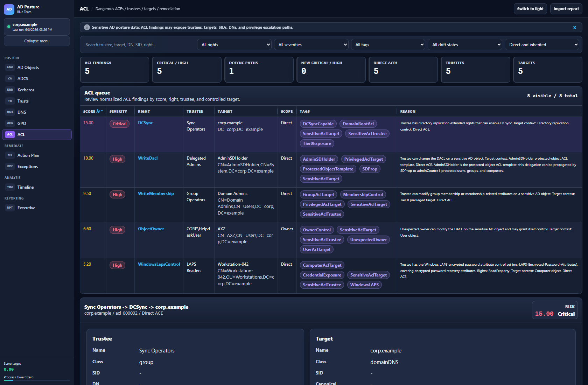Click the TIM icon beside Timeline
The image size is (588, 385).
(x=10, y=187)
